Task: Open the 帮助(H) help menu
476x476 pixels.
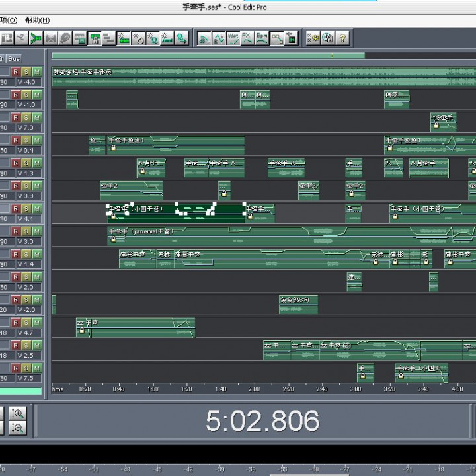Action: click(x=37, y=20)
